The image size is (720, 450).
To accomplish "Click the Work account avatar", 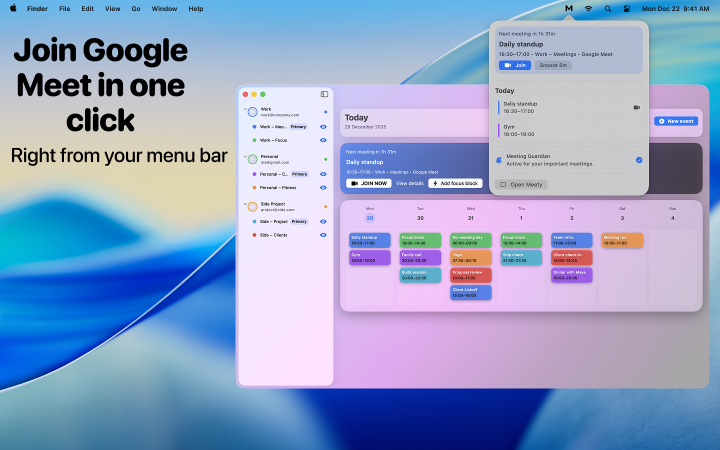I will pyautogui.click(x=253, y=112).
